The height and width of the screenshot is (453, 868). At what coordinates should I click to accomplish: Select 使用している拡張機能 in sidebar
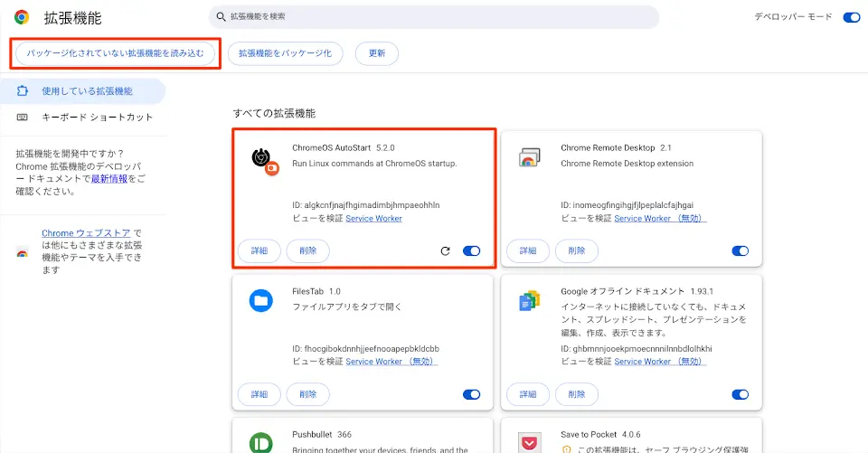[83, 90]
